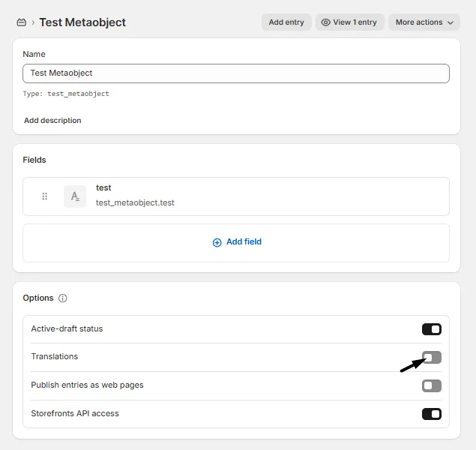
Task: Grab the drag handle of test field
Action: [45, 196]
